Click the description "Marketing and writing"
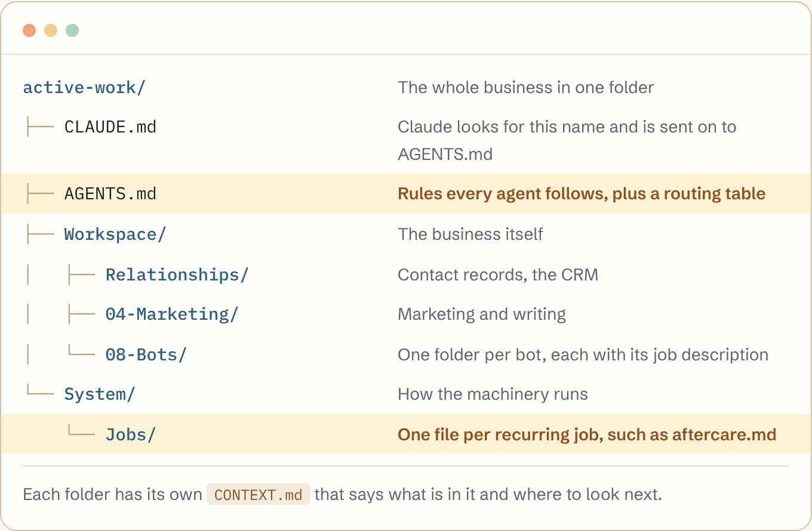 tap(482, 314)
